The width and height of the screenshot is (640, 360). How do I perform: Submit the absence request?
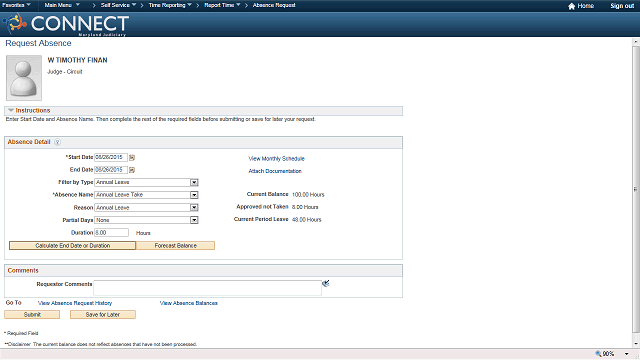[32, 315]
